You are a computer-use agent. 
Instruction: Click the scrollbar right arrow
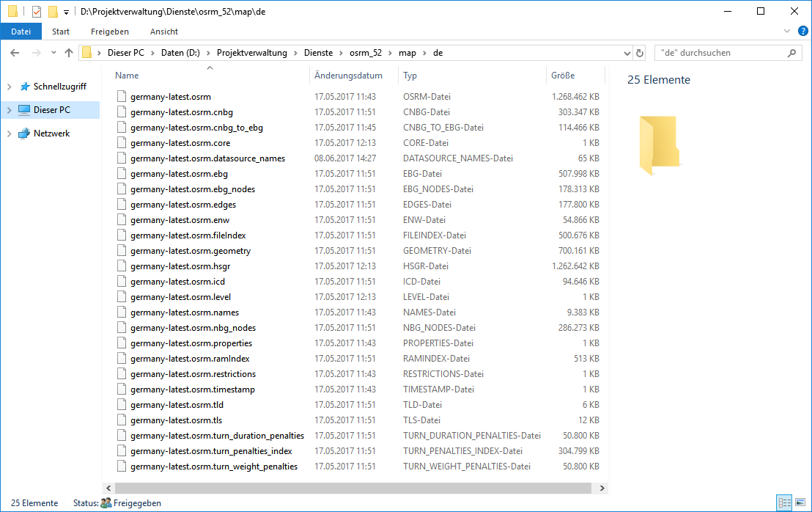(602, 488)
